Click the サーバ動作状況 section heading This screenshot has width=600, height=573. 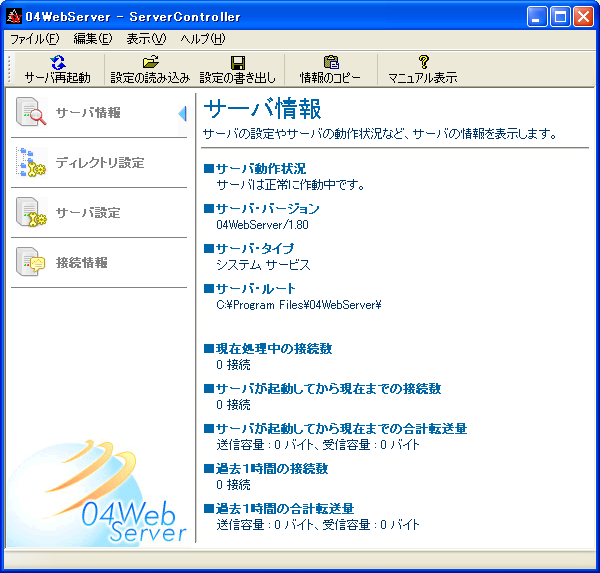pyautogui.click(x=255, y=168)
